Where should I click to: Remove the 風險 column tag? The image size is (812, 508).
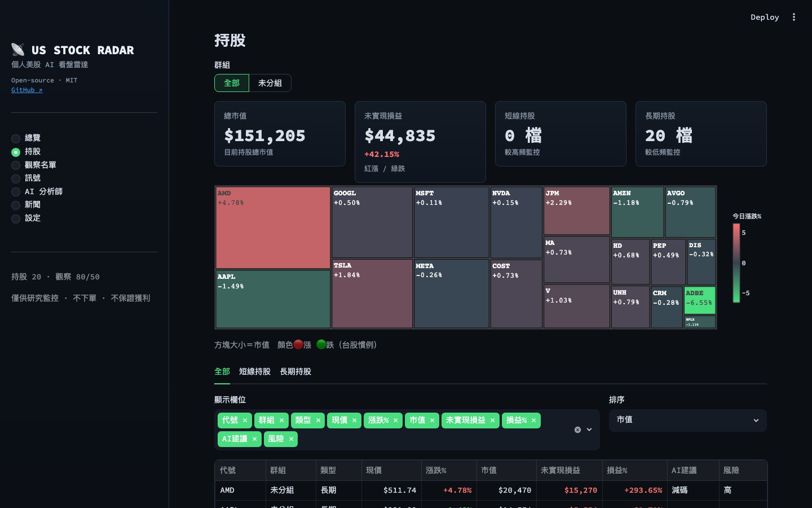[x=291, y=439]
